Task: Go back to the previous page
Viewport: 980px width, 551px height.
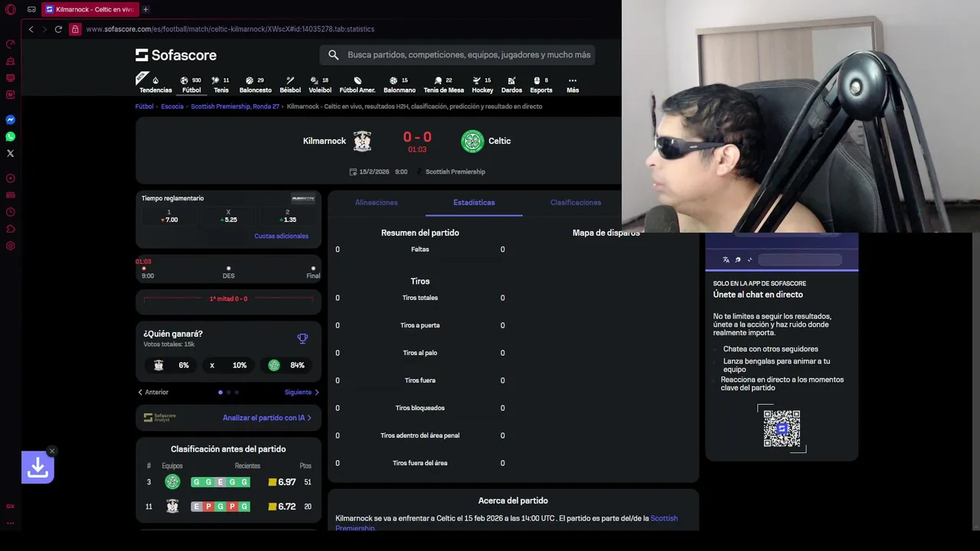Action: click(31, 29)
